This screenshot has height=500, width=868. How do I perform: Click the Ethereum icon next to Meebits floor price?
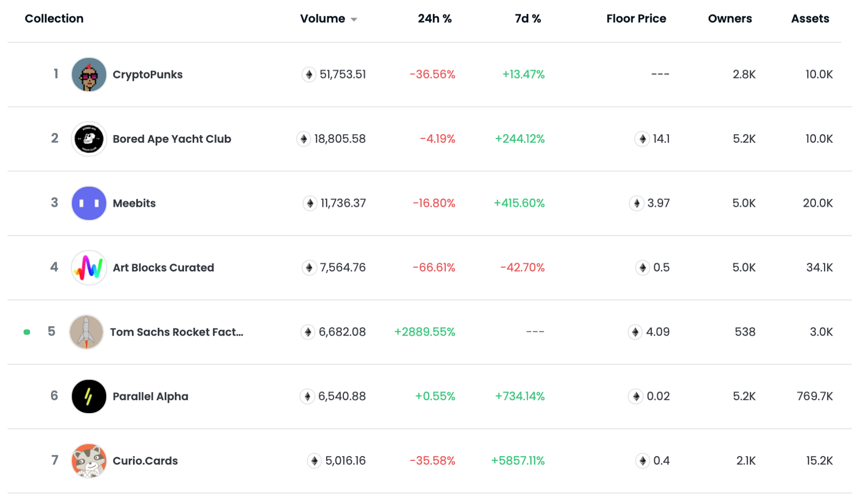pos(637,203)
